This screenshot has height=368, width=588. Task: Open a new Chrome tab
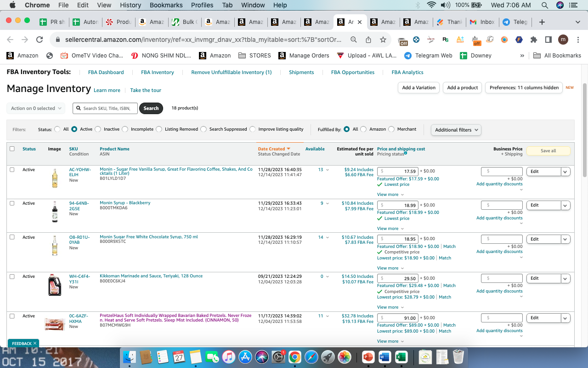click(542, 22)
